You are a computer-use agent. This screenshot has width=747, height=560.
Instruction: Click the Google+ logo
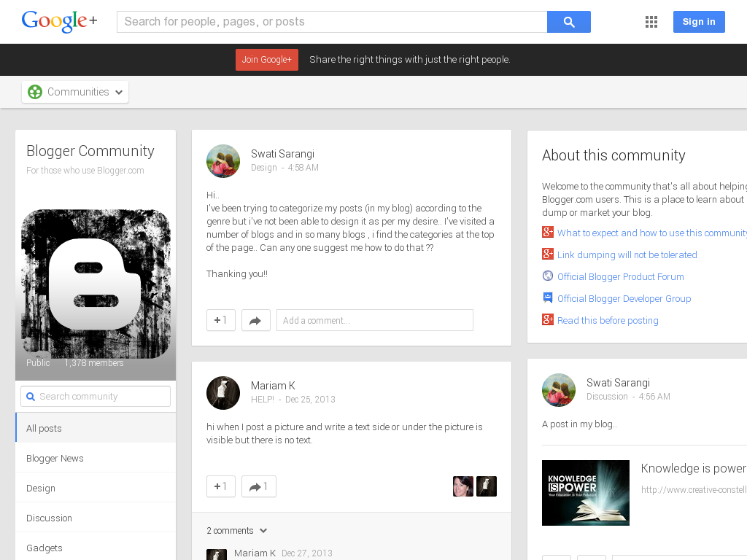(x=60, y=21)
